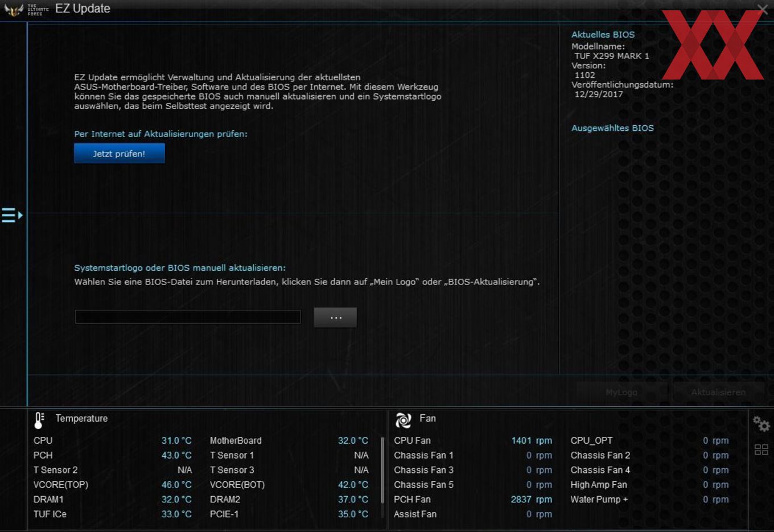
Task: Click PCH Fan speed 2837 rpm
Action: point(532,500)
